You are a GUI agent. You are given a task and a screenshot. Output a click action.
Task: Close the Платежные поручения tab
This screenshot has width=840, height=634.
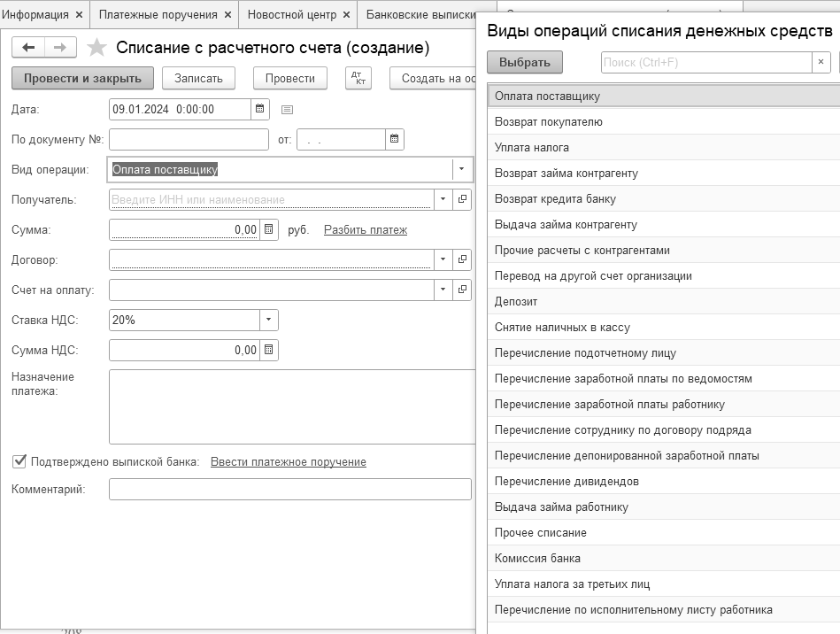click(x=227, y=14)
